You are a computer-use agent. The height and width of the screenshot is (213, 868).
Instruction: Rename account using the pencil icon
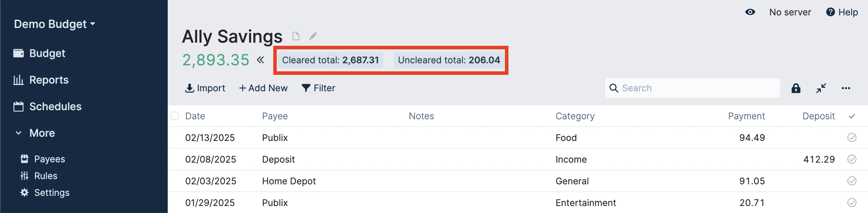[312, 36]
